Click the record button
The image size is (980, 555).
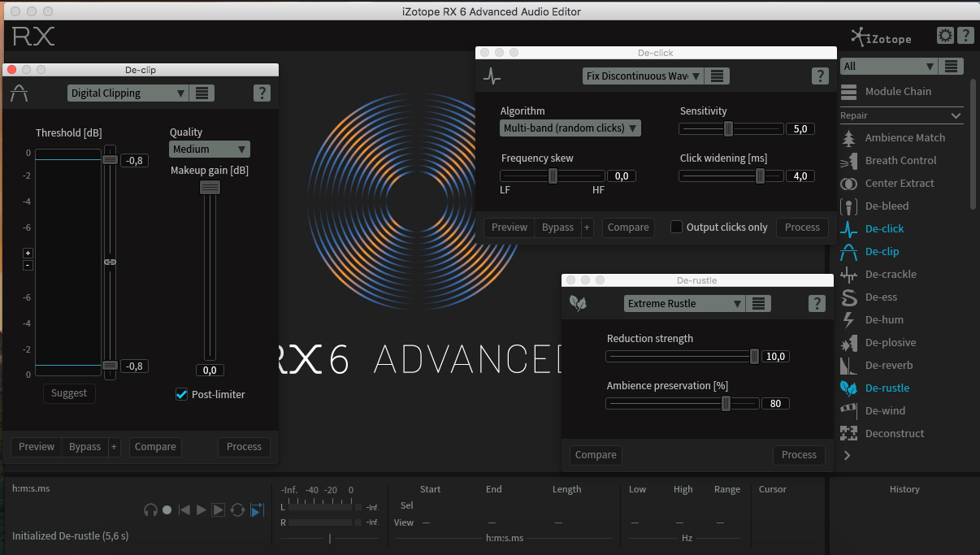[x=167, y=509]
